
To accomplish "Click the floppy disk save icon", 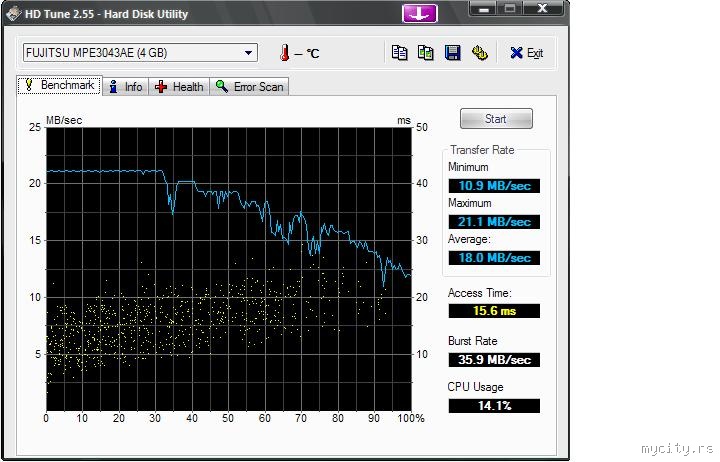I will tap(452, 53).
